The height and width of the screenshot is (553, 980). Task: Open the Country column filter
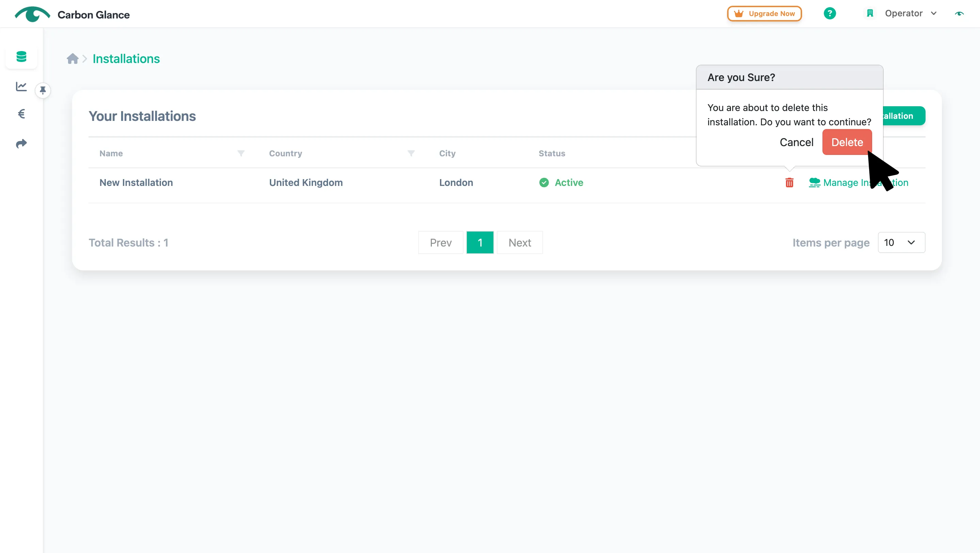click(411, 153)
